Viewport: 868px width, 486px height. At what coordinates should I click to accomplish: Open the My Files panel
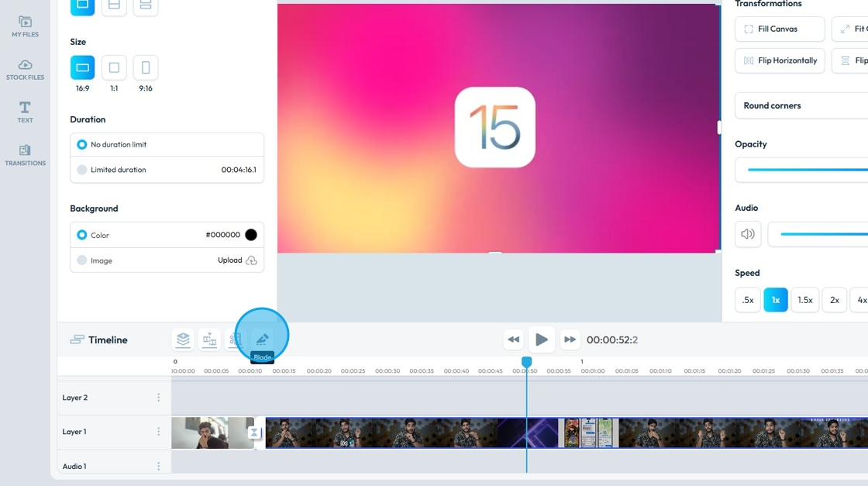25,26
